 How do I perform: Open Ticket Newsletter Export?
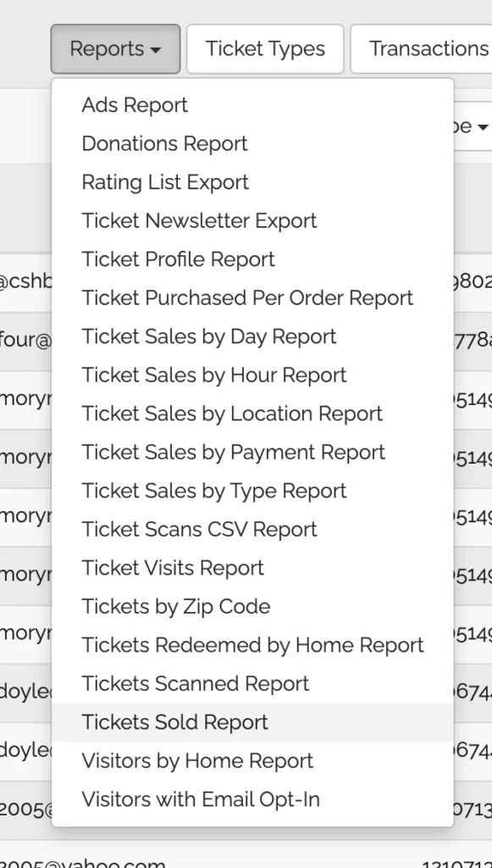(252, 220)
